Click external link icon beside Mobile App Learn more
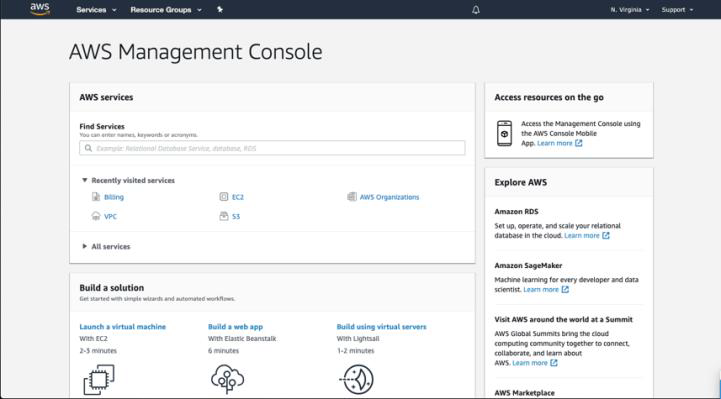 [579, 143]
